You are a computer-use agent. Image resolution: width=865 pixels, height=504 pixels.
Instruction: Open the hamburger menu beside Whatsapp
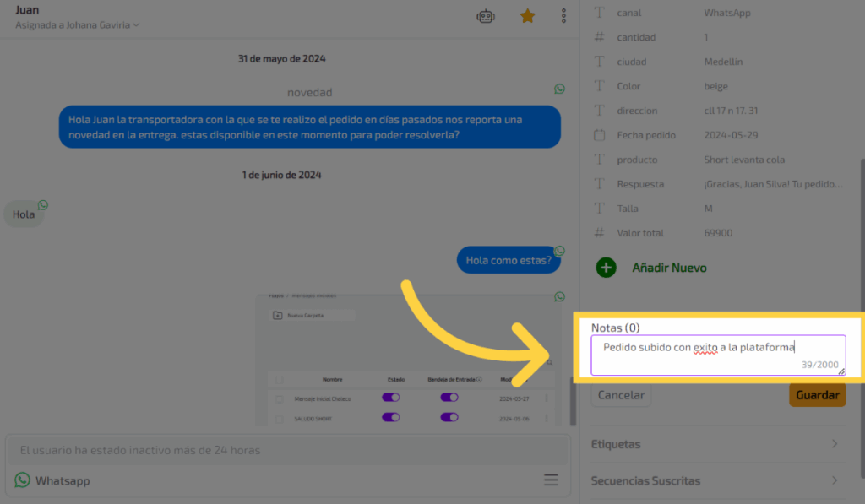(551, 480)
